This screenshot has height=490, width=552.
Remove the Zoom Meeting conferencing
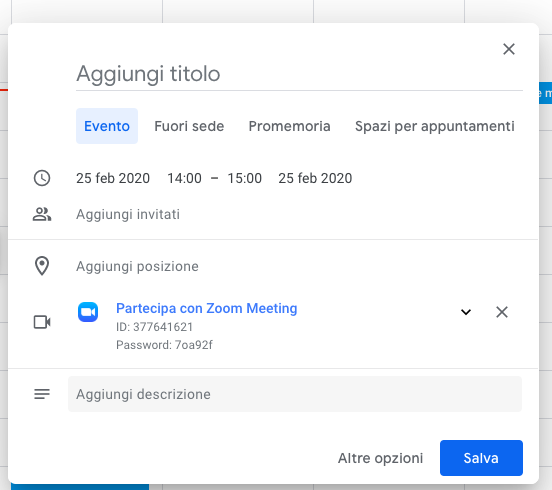[x=502, y=312]
